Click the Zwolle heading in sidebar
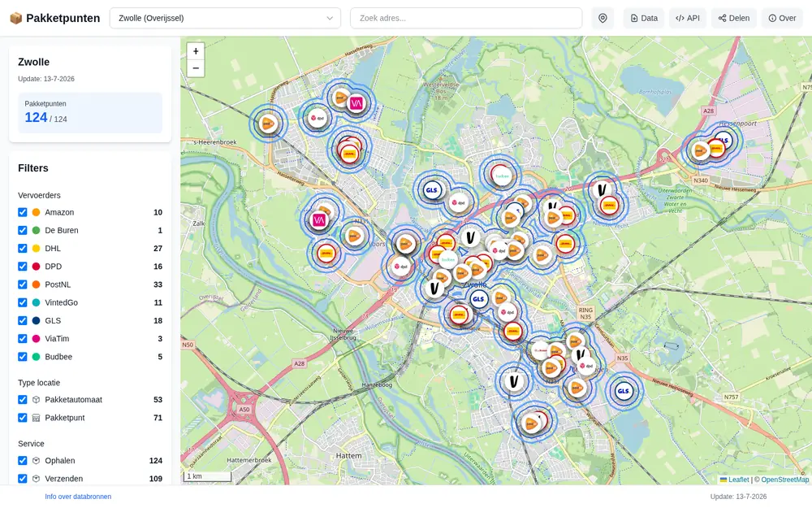Viewport: 812px width, 508px height. pos(33,63)
